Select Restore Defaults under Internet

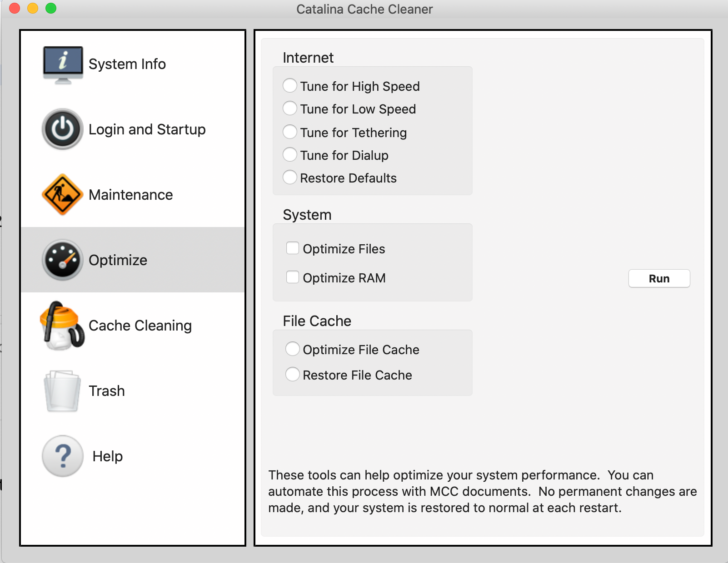pyautogui.click(x=289, y=177)
